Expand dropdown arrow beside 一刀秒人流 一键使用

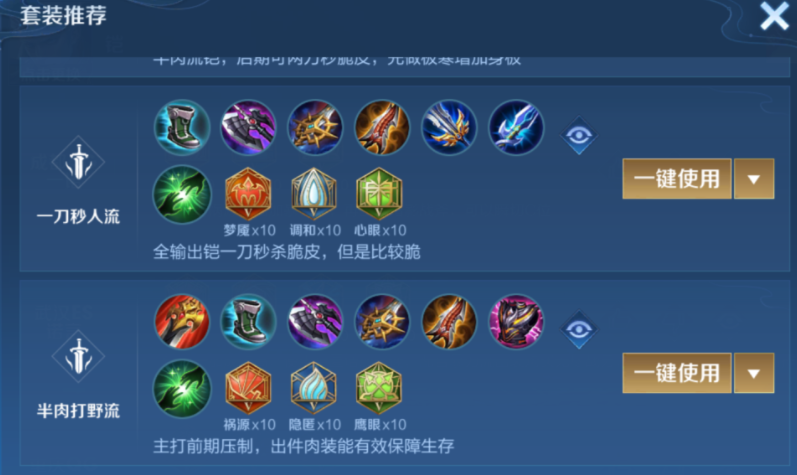pyautogui.click(x=754, y=179)
